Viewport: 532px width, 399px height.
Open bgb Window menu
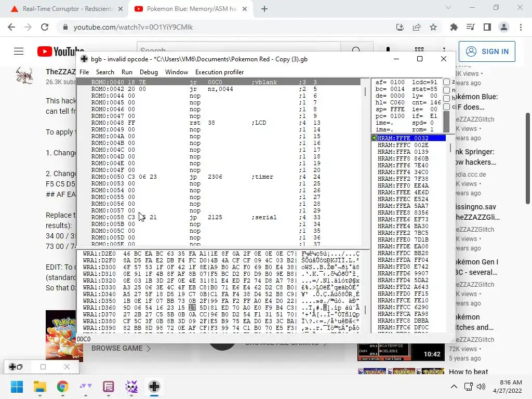(x=177, y=72)
